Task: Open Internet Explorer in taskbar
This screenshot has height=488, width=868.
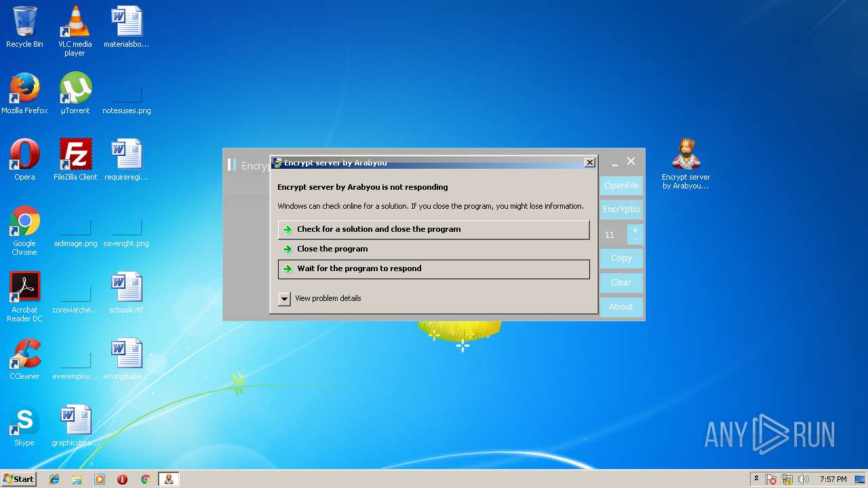Action: (x=54, y=479)
